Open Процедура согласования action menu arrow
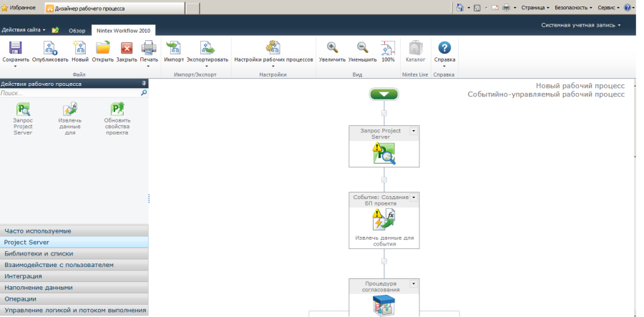The height and width of the screenshot is (317, 644). pos(414,284)
